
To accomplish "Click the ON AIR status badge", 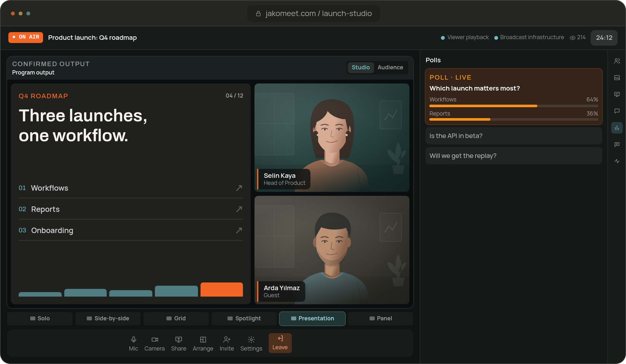I will point(26,37).
